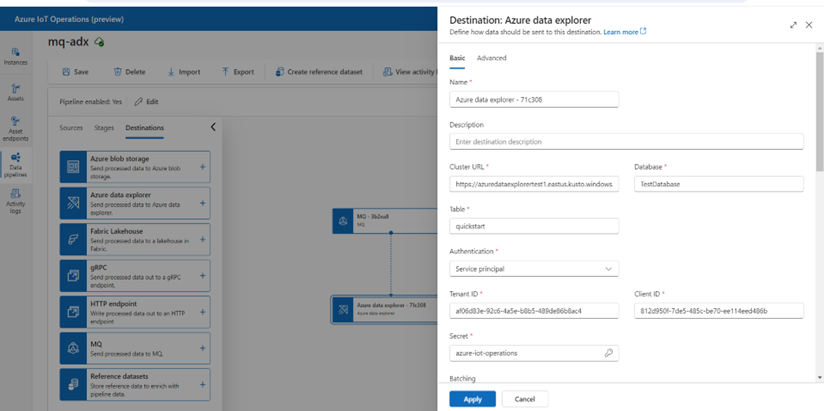Delete the pipeline
824x411 pixels.
click(x=130, y=72)
